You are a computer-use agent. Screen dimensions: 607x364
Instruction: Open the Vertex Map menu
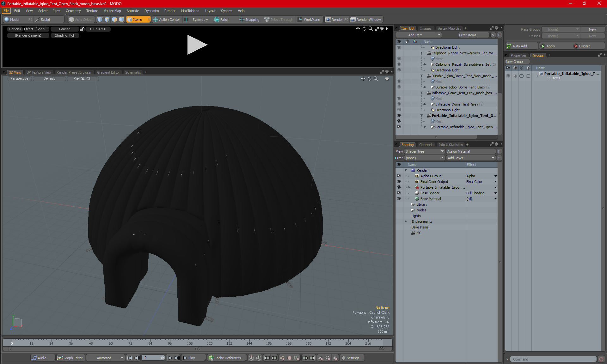point(112,11)
